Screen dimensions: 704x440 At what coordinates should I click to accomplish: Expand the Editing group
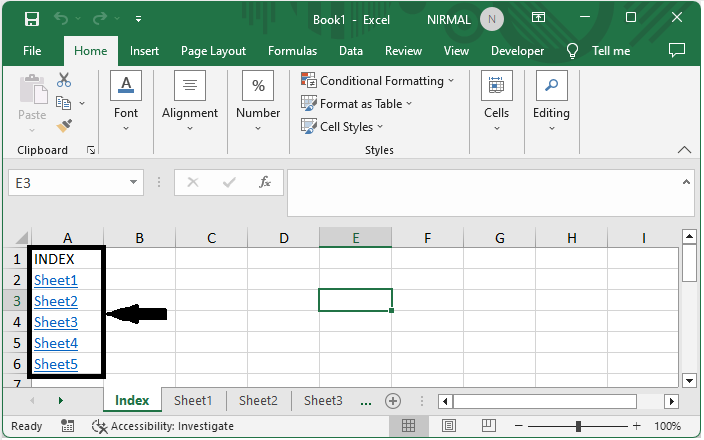tap(551, 102)
